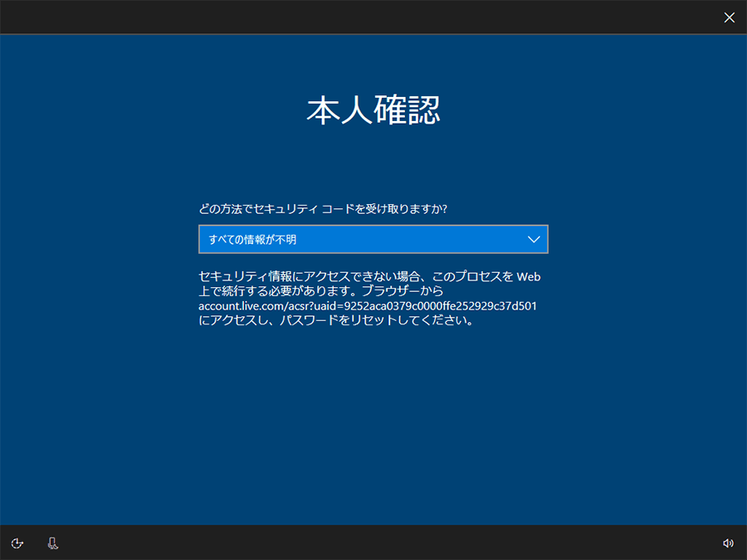Click the microphone speech icon in bottom bar
747x560 pixels.
[53, 543]
